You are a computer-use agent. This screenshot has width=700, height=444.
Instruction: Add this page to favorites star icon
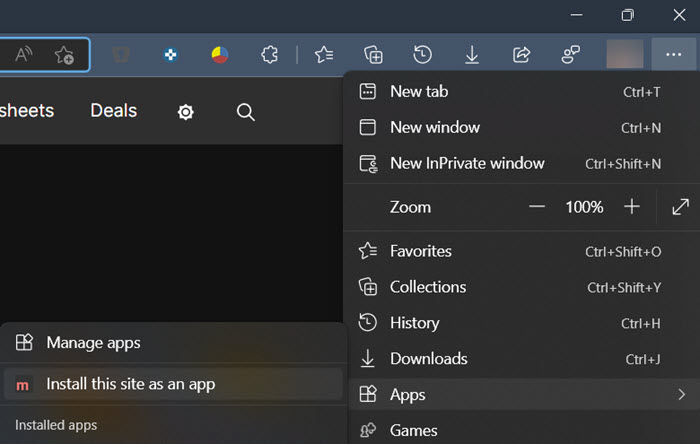coord(64,55)
